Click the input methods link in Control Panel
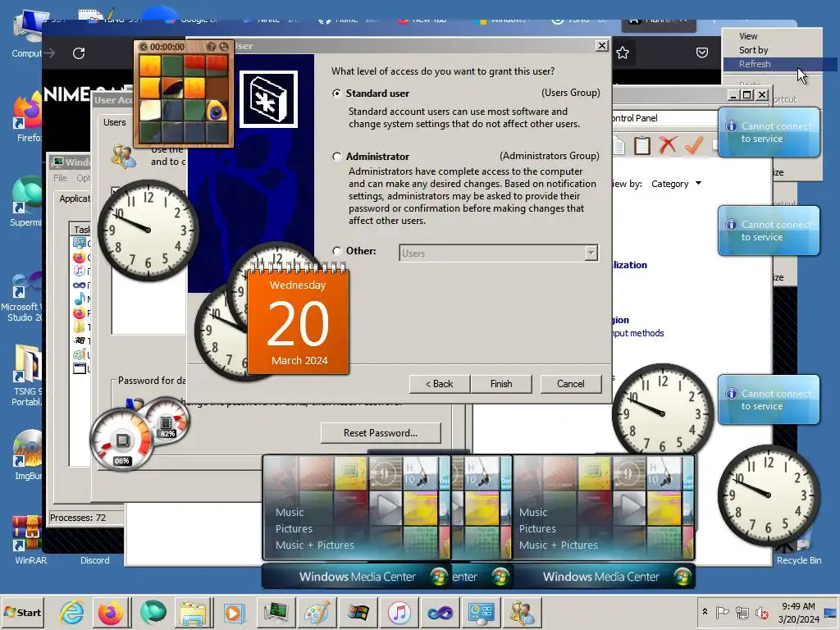This screenshot has height=630, width=840. click(638, 333)
